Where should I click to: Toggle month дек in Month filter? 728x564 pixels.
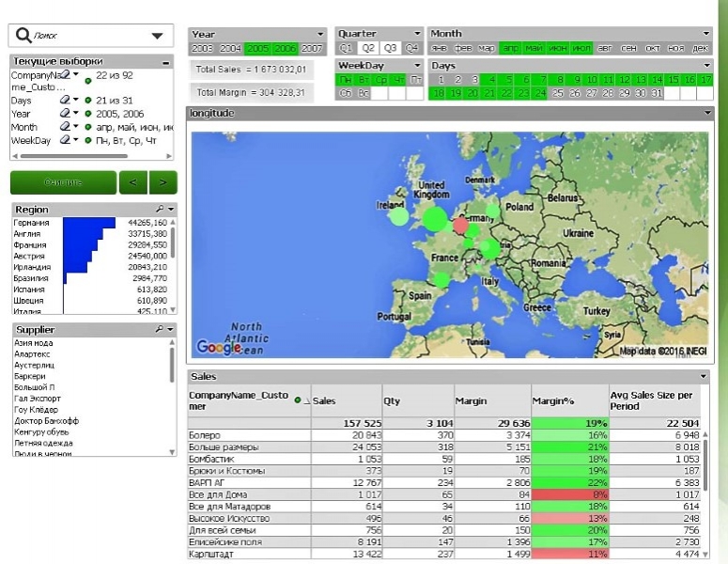click(x=700, y=48)
